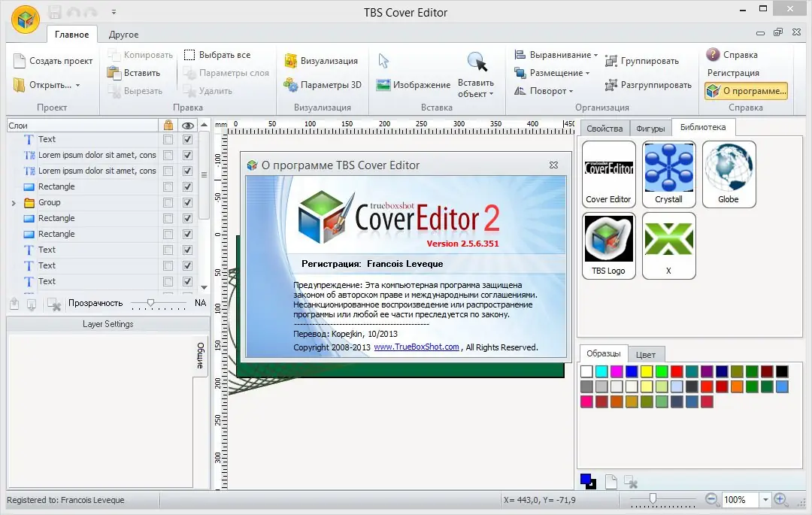Expand the Group layer tree arrow
The height and width of the screenshot is (515, 812).
pyautogui.click(x=14, y=203)
